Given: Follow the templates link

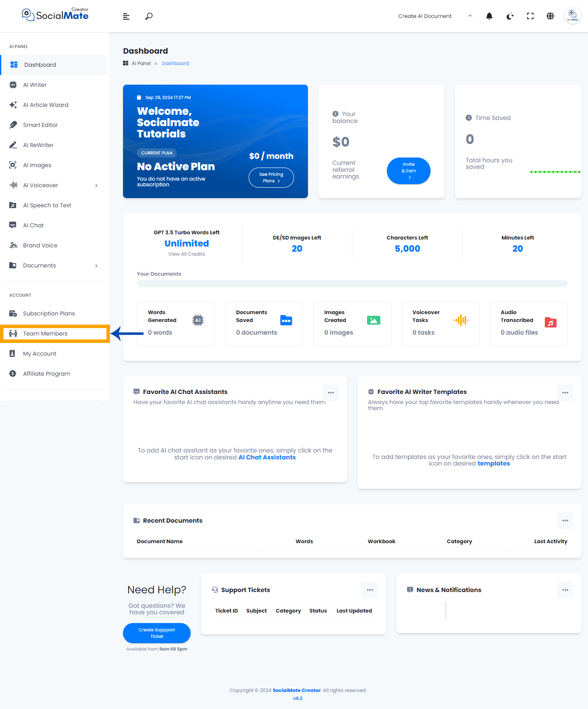Looking at the screenshot, I should [x=494, y=463].
